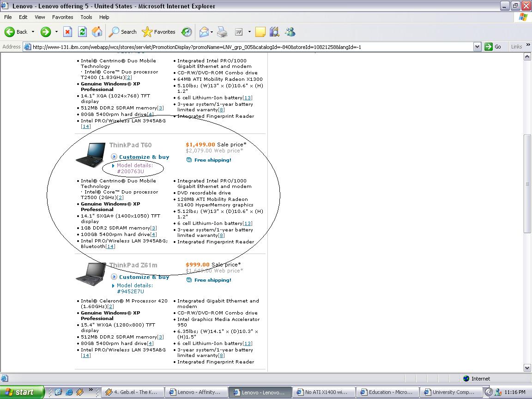This screenshot has height=399, width=532.
Task: Click the vertical scrollbar thumb
Action: pyautogui.click(x=527, y=184)
